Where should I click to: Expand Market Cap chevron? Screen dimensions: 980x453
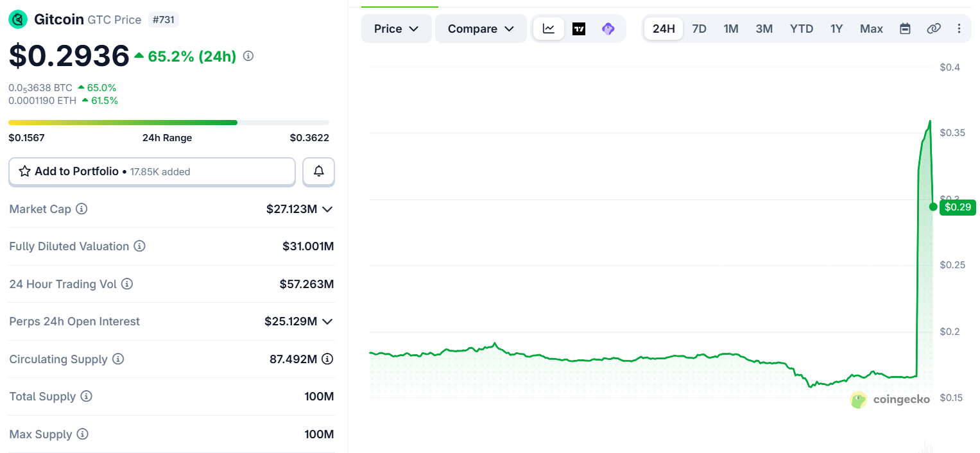click(327, 209)
